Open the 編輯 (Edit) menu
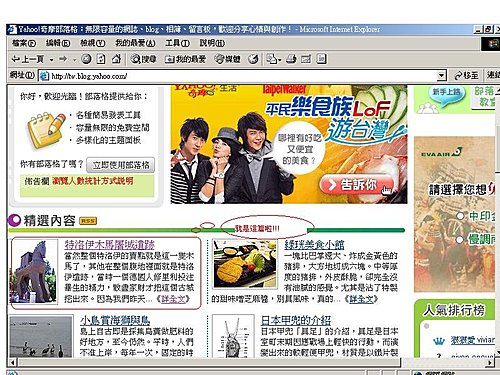 (x=58, y=43)
